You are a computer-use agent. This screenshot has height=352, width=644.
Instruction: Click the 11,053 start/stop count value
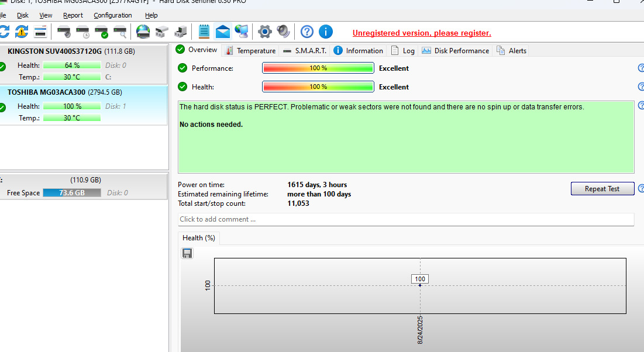298,203
